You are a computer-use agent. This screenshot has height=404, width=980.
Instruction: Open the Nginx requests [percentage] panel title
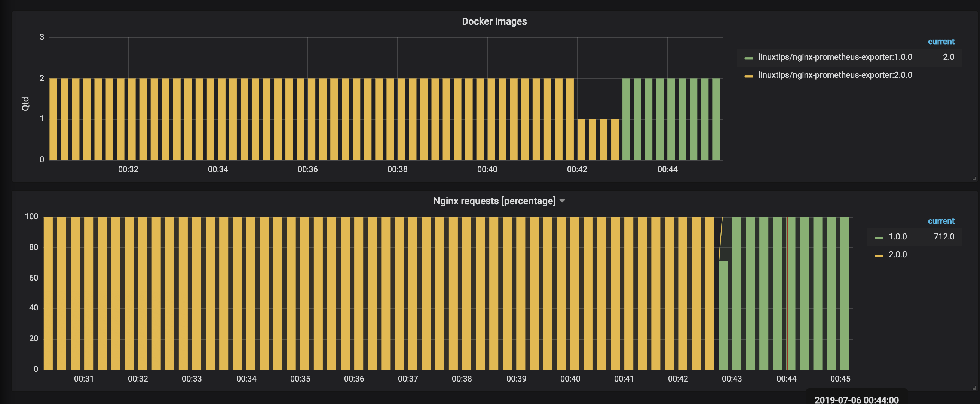click(x=494, y=201)
